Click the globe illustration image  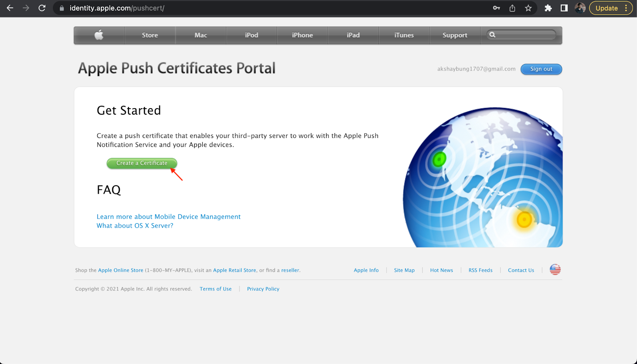(x=483, y=177)
